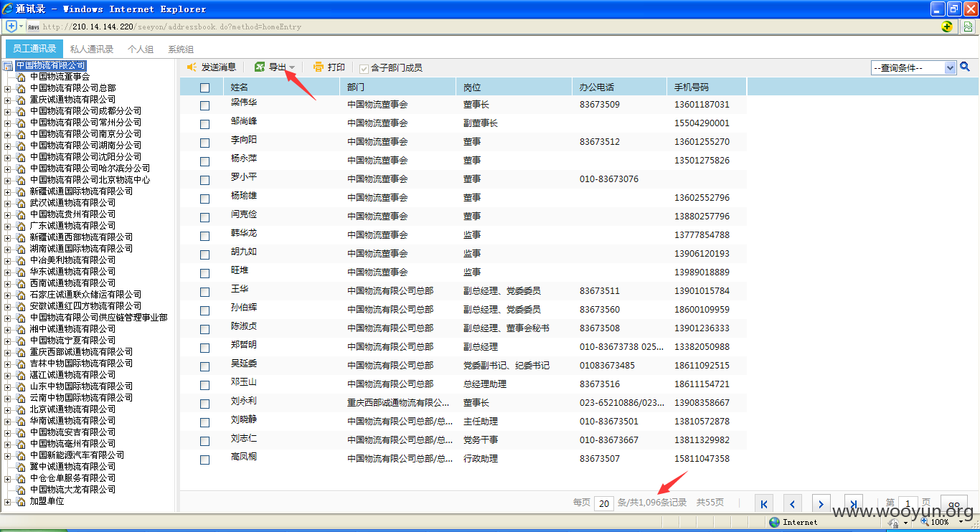980x532 pixels.
Task: Click the 岗位 column header
Action: pos(514,87)
